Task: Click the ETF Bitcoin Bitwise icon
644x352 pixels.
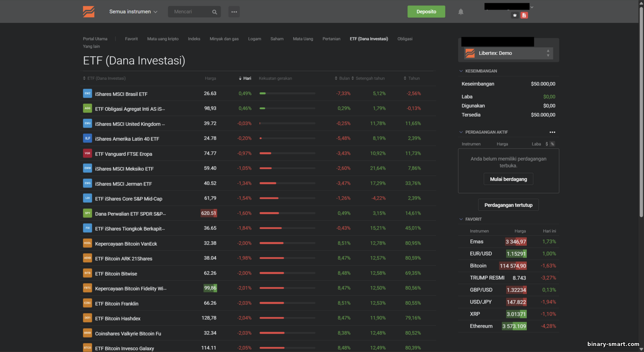Action: pos(88,273)
